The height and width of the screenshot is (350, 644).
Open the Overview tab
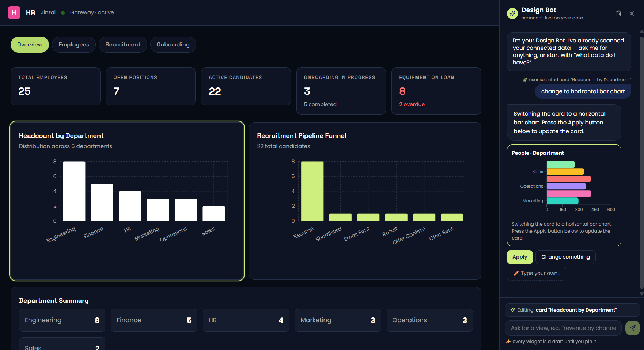click(30, 45)
